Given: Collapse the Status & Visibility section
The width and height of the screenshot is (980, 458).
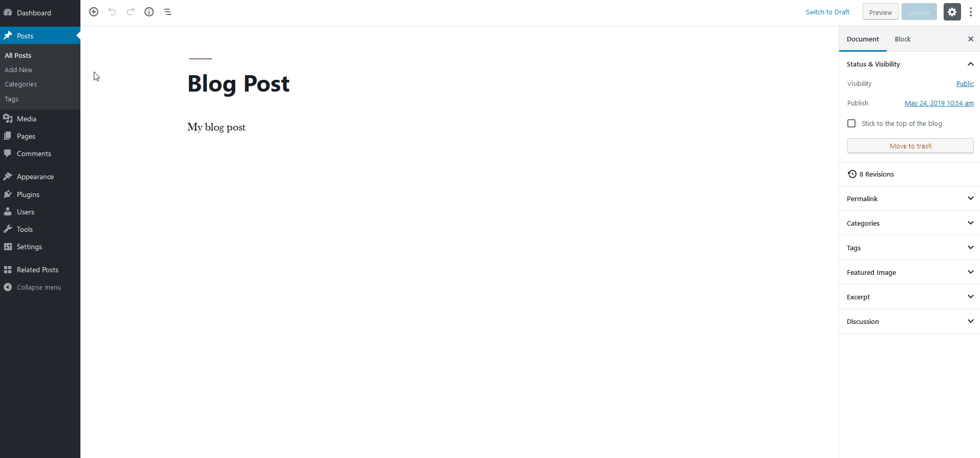Looking at the screenshot, I should (970, 64).
